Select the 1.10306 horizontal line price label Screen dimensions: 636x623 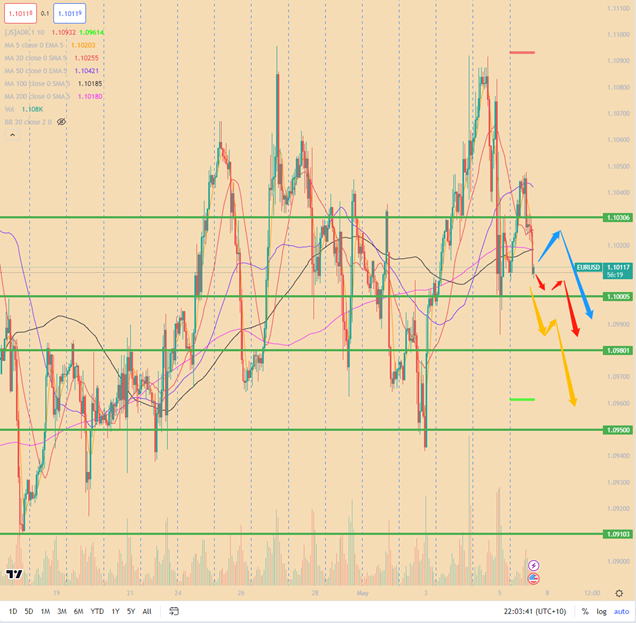(617, 217)
